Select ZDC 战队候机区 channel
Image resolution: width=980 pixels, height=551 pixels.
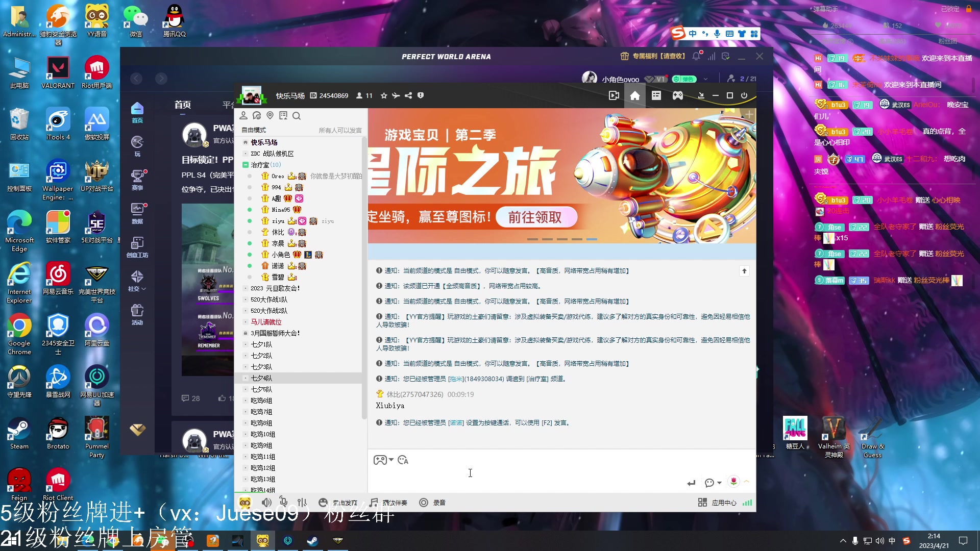coord(272,154)
